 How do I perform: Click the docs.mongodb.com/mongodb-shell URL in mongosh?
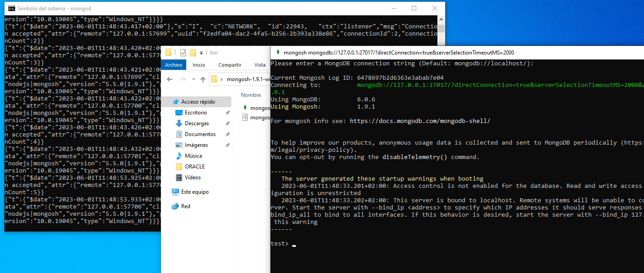coord(420,121)
